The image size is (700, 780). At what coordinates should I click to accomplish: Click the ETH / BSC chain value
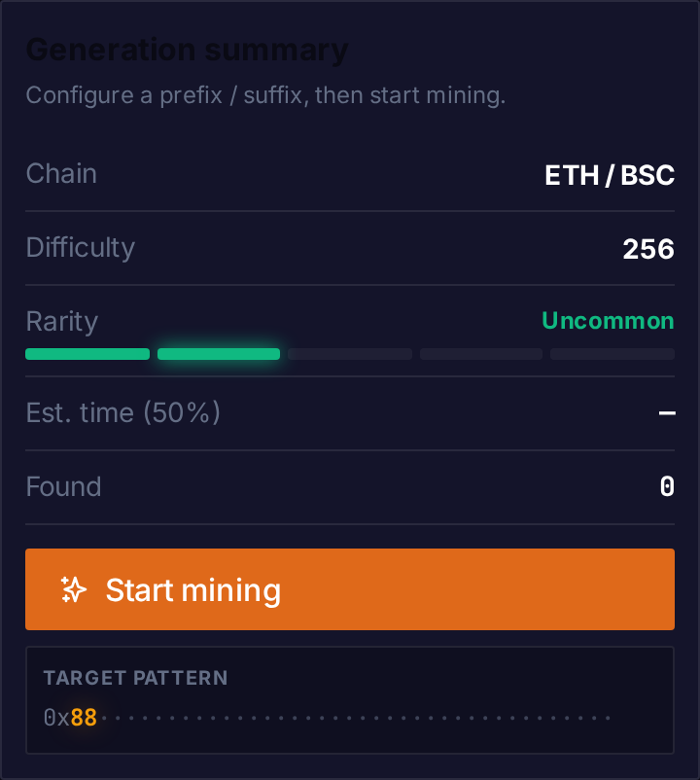[610, 175]
